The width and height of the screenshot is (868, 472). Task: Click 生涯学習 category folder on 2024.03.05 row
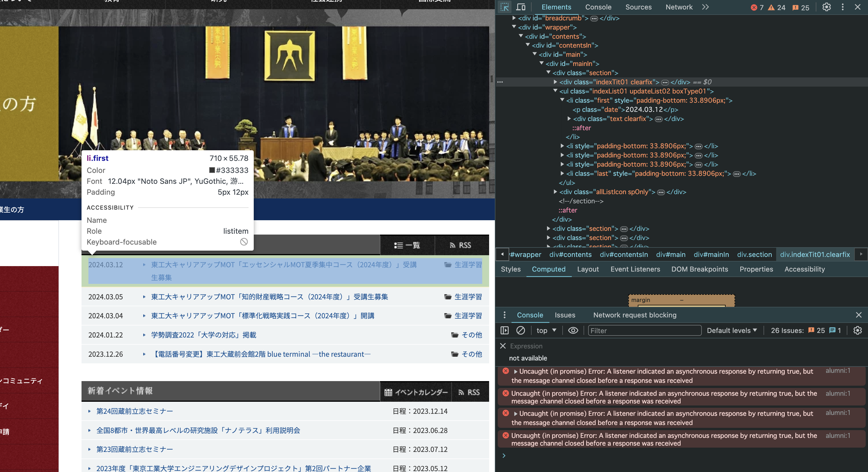pos(463,297)
